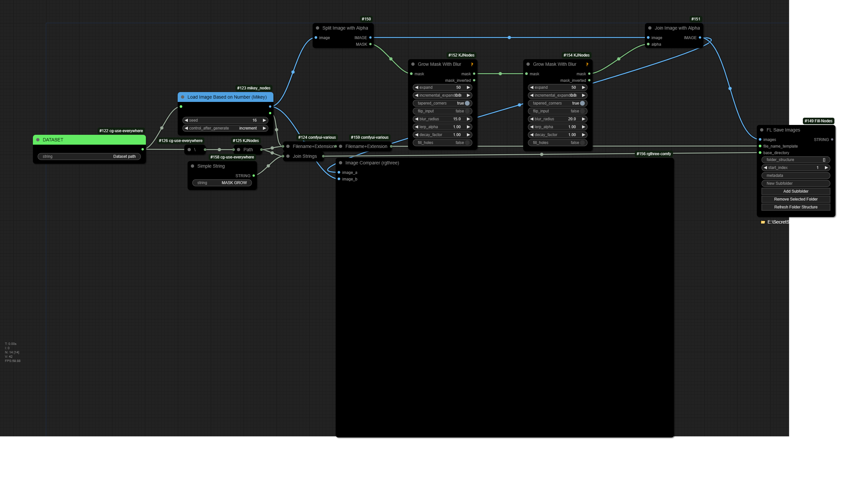The height and width of the screenshot is (480, 868).
Task: Toggle flip_input on Grow Mask node #154
Action: pos(558,111)
